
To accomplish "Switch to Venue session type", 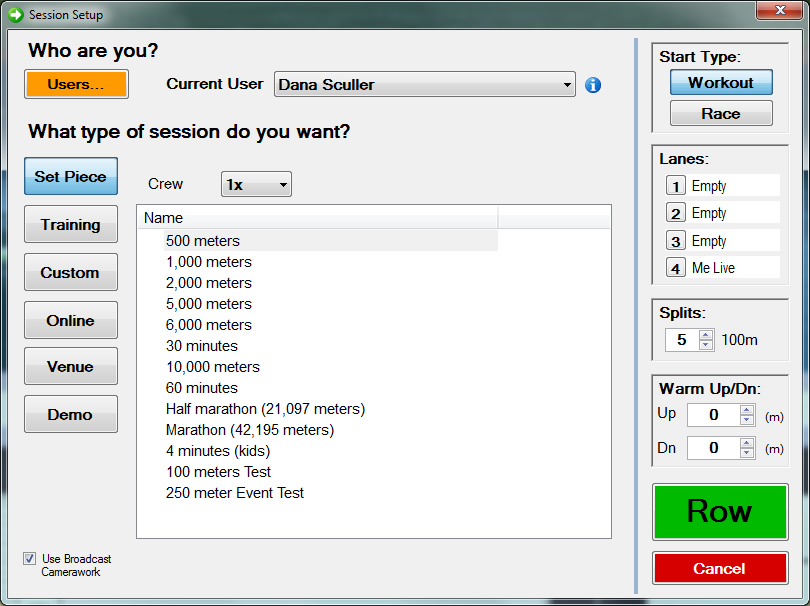I will (x=70, y=367).
